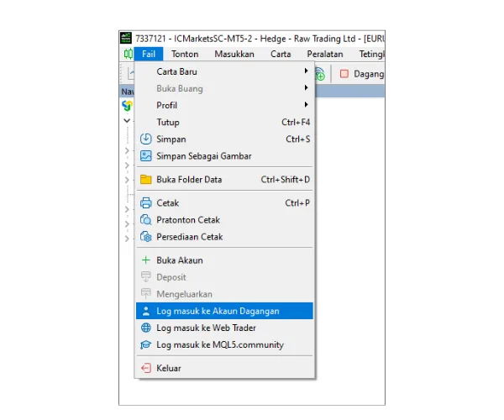Screen dimensions: 504x420
Task: Select Log masuk ke Akaun Dagangan
Action: [x=218, y=311]
